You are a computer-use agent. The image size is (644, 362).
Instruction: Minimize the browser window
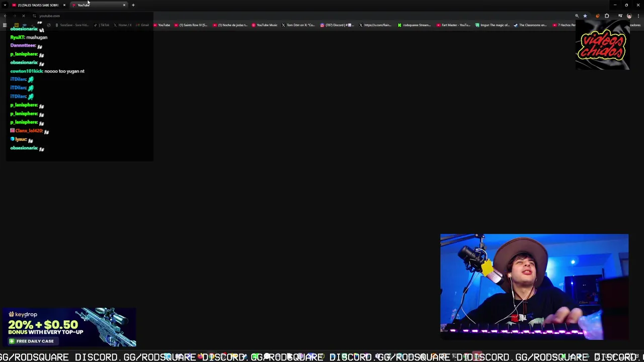[x=615, y=5]
